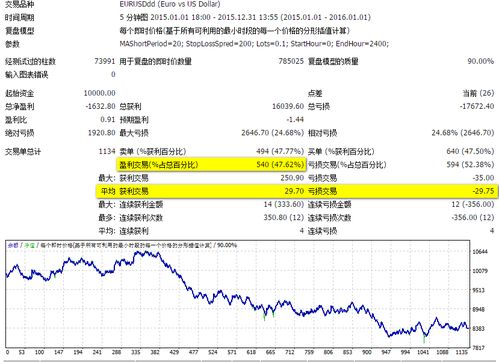The height and width of the screenshot is (362, 499).
Task: Click the initial deposit value 10000.00
Action: (x=99, y=93)
